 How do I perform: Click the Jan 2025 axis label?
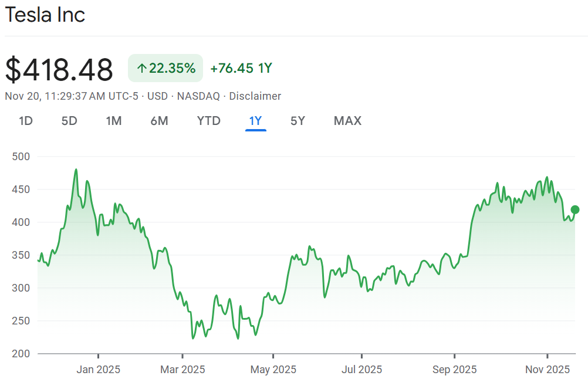[x=98, y=369]
